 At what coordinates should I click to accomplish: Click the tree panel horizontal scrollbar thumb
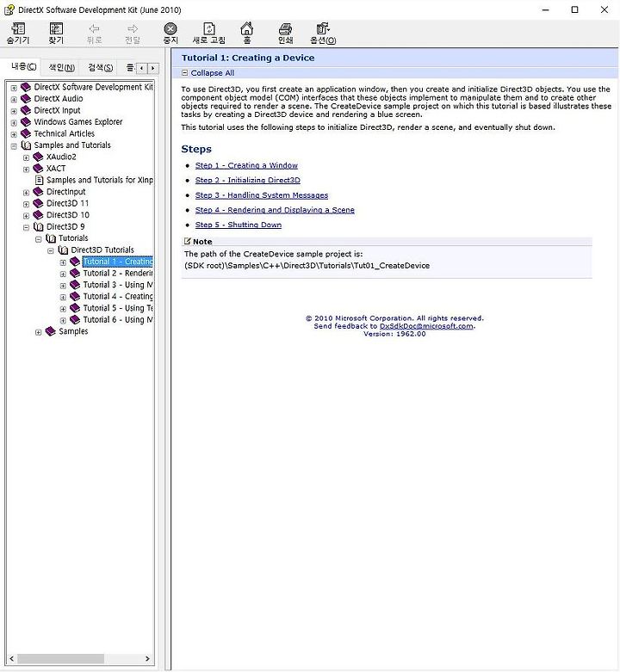click(60, 658)
